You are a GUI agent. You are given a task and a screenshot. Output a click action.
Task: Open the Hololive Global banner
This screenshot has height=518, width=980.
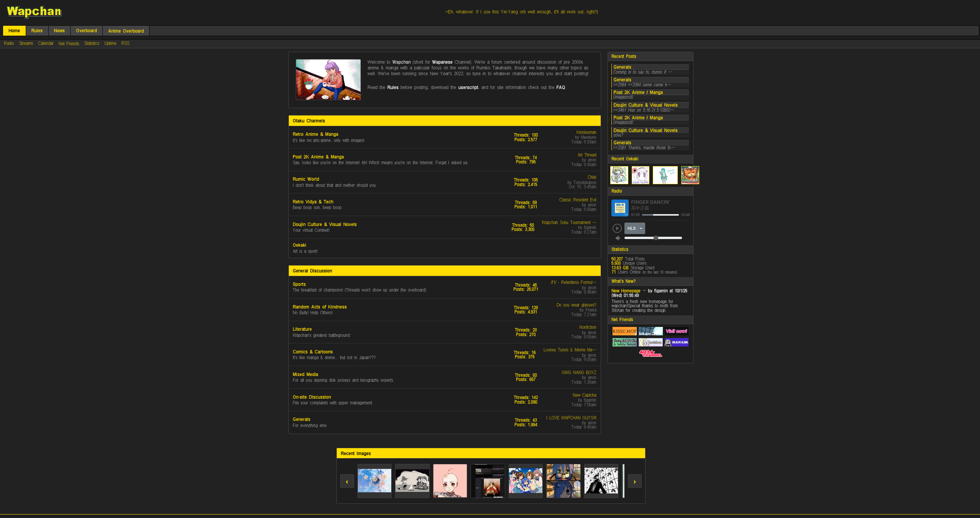point(677,342)
